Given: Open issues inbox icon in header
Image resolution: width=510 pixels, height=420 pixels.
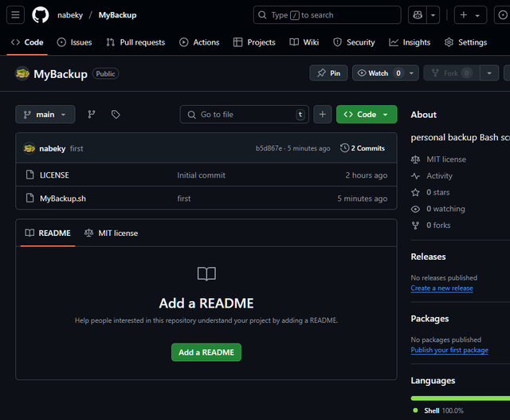Looking at the screenshot, I should 503,15.
